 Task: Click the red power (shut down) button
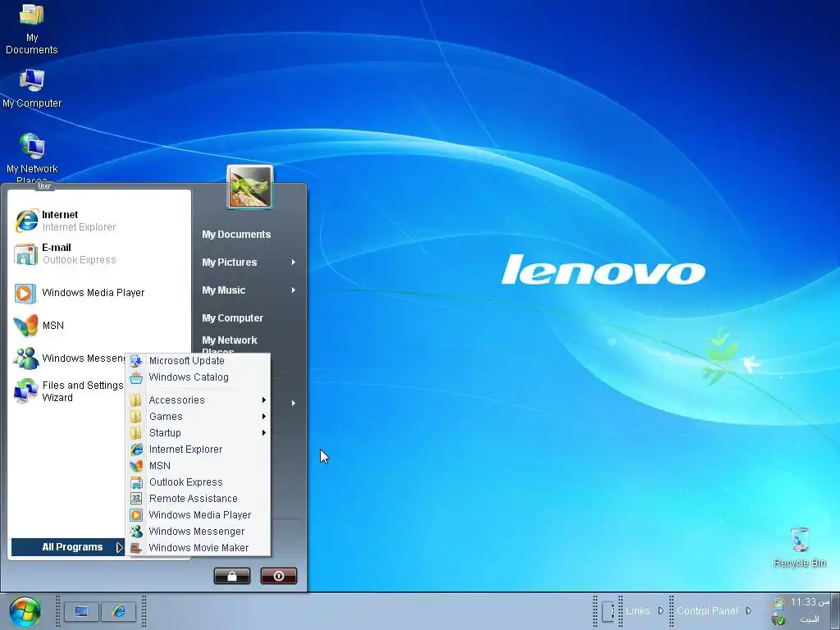point(279,576)
